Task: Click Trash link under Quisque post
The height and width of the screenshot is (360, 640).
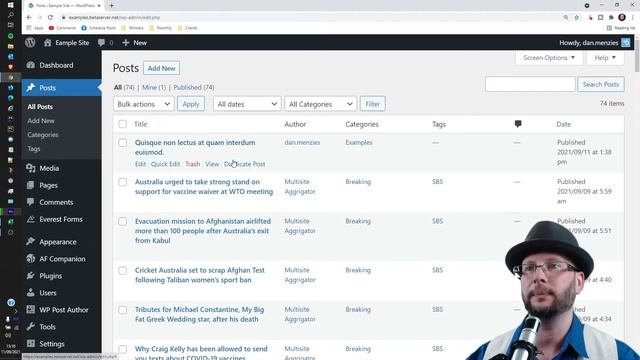Action: click(x=193, y=164)
